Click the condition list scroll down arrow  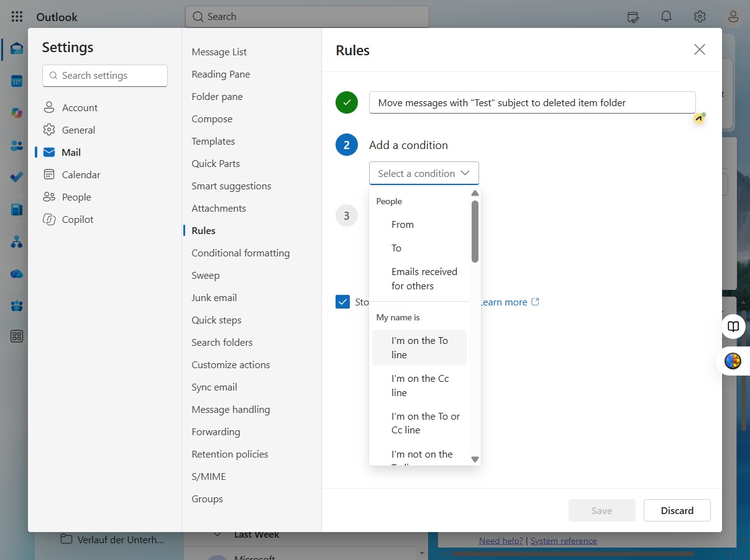475,459
